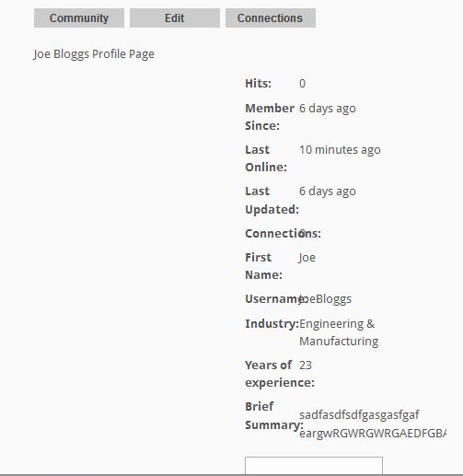Click the Joe Bloggs Profile Page heading
The width and height of the screenshot is (463, 476).
click(x=94, y=54)
